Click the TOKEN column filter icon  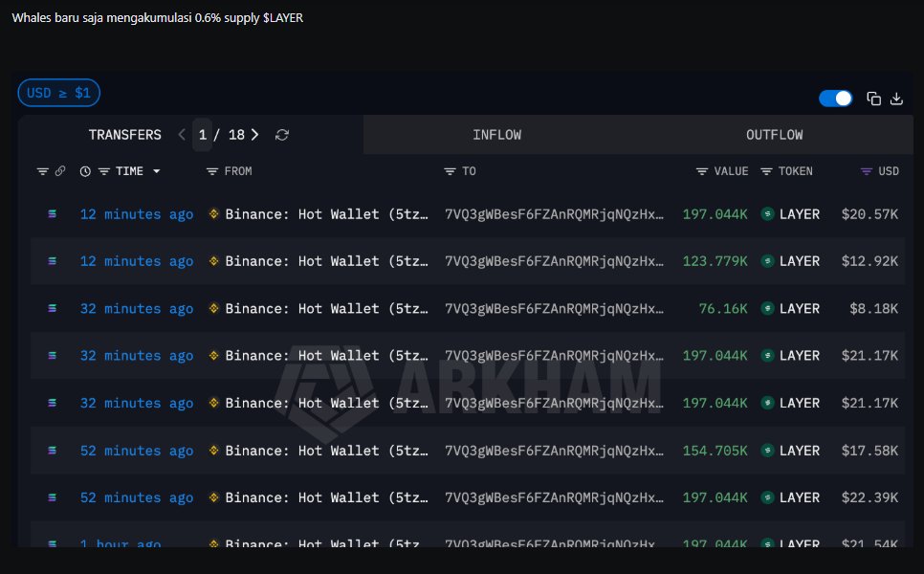[x=767, y=171]
